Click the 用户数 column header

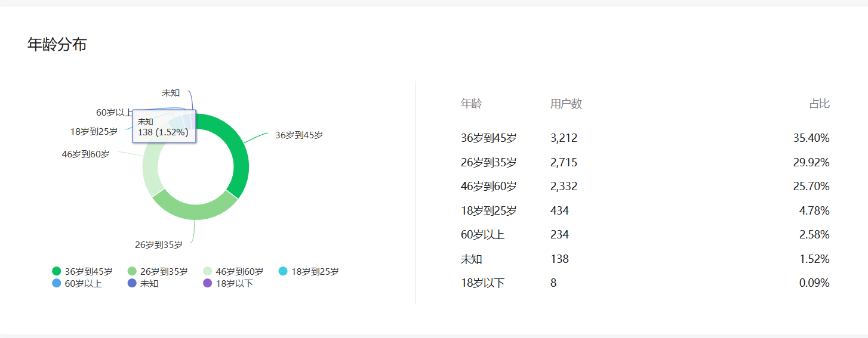point(565,104)
